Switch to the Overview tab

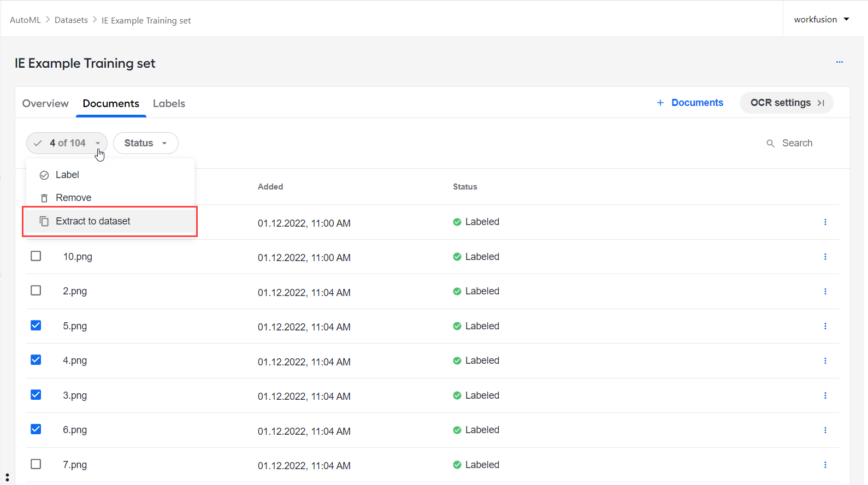pos(45,103)
